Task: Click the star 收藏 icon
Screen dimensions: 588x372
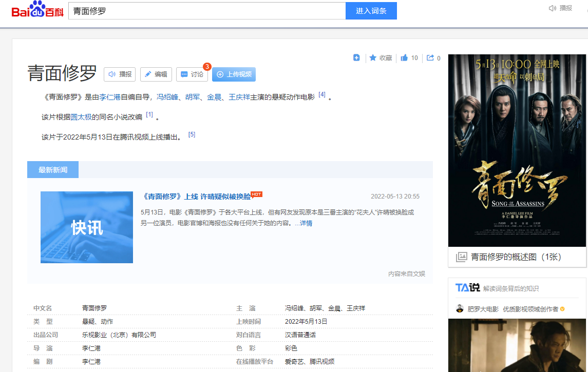Action: coord(373,57)
